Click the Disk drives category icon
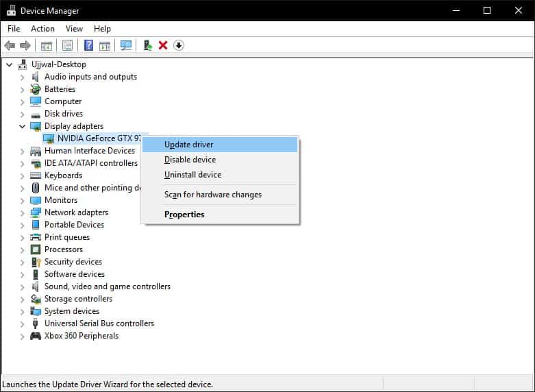535x392 pixels. click(x=35, y=114)
